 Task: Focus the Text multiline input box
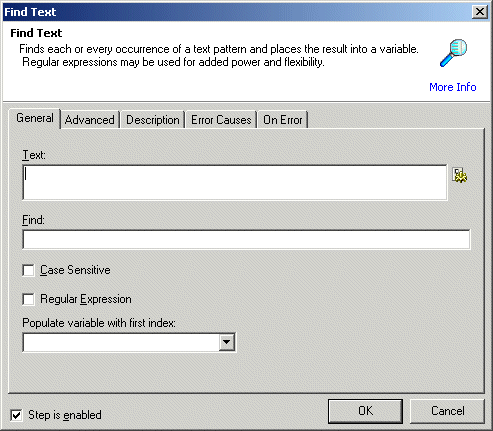coord(235,182)
